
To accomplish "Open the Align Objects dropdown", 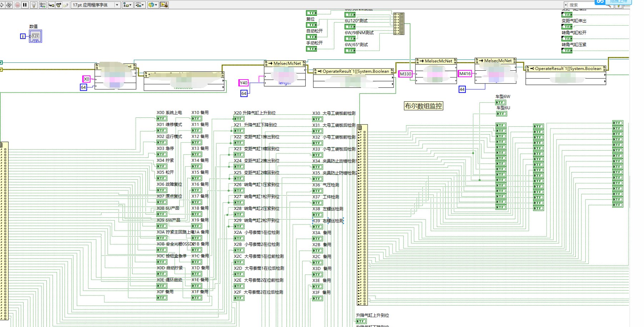I will pos(127,5).
